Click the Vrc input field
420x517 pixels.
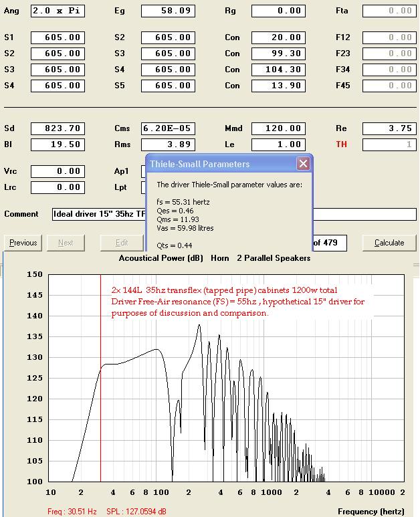[58, 171]
